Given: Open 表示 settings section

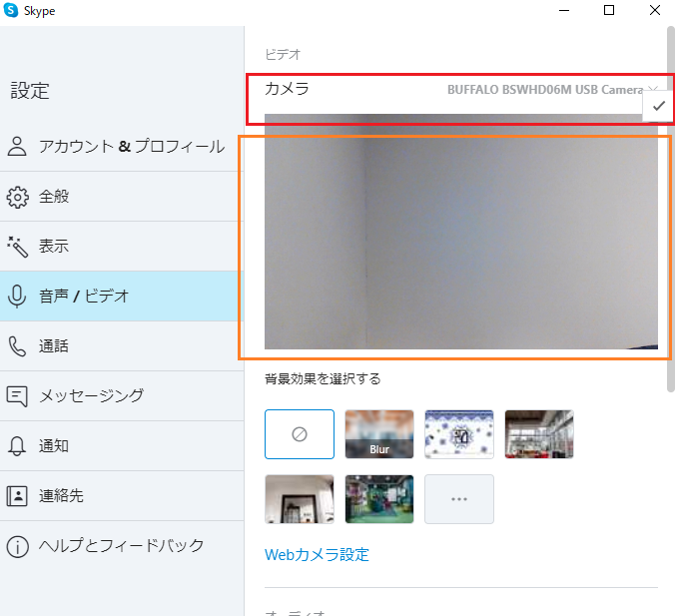Looking at the screenshot, I should pos(122,247).
